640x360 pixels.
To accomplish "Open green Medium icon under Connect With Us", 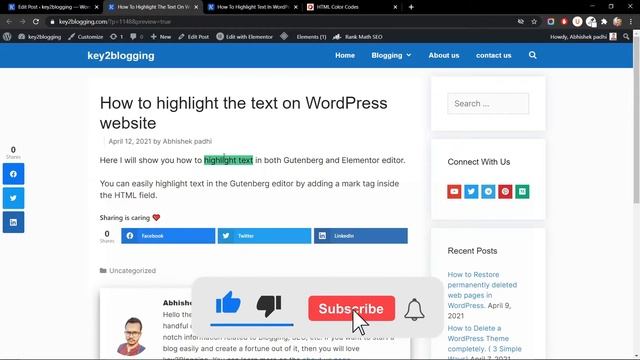I will point(522,191).
